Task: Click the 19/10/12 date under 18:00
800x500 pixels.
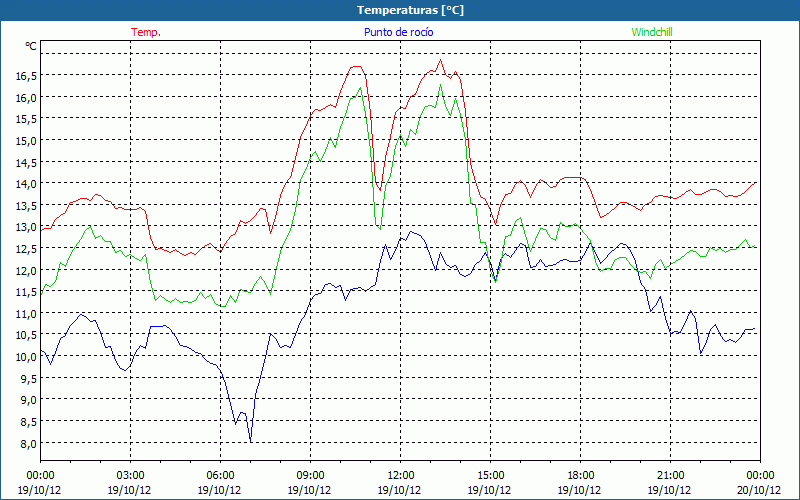Action: click(x=579, y=490)
